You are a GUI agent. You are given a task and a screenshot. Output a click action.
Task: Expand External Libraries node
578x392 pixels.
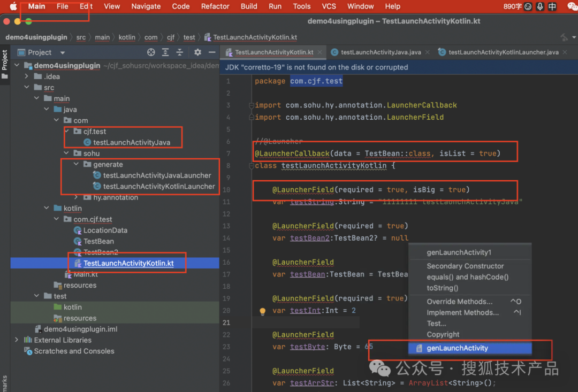click(17, 340)
